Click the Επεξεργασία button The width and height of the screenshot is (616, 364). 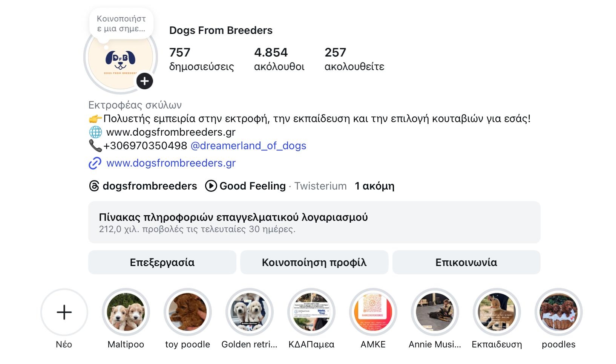coord(162,262)
